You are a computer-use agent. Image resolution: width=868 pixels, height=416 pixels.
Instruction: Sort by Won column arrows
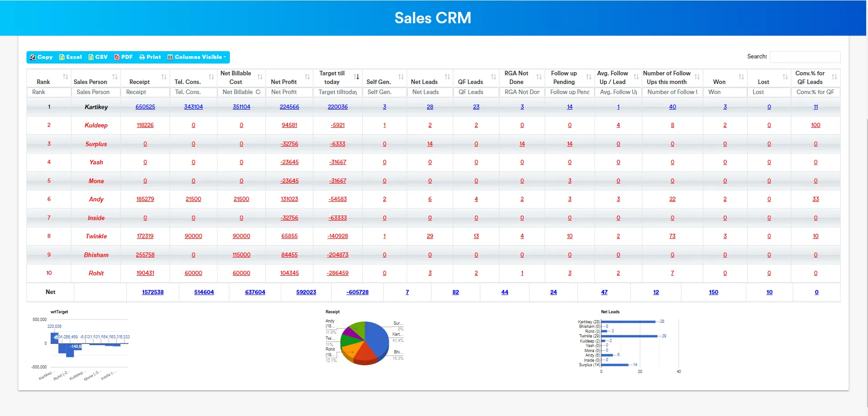point(741,77)
